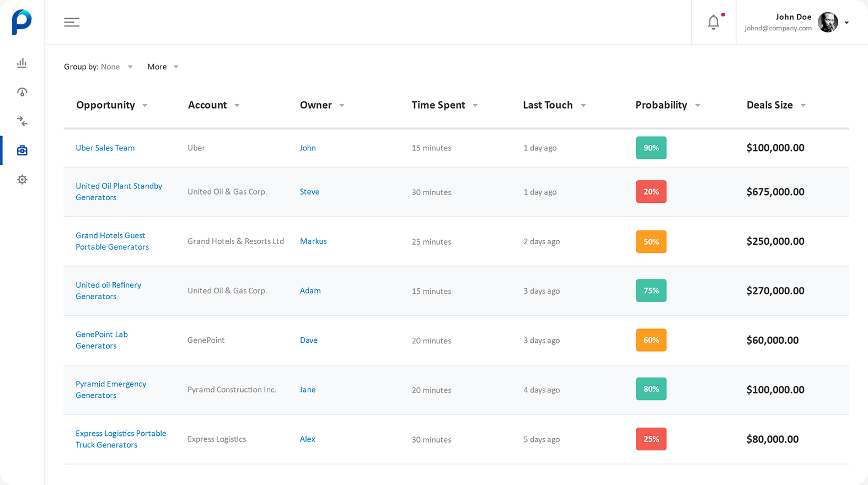The image size is (868, 485).
Task: Click the orange 50% probability badge
Action: tap(651, 241)
